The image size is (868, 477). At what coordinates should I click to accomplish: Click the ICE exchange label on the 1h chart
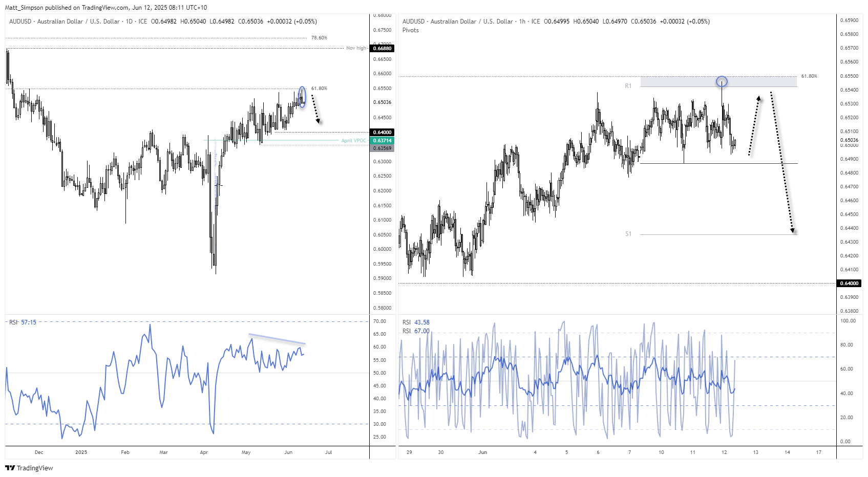pos(536,21)
